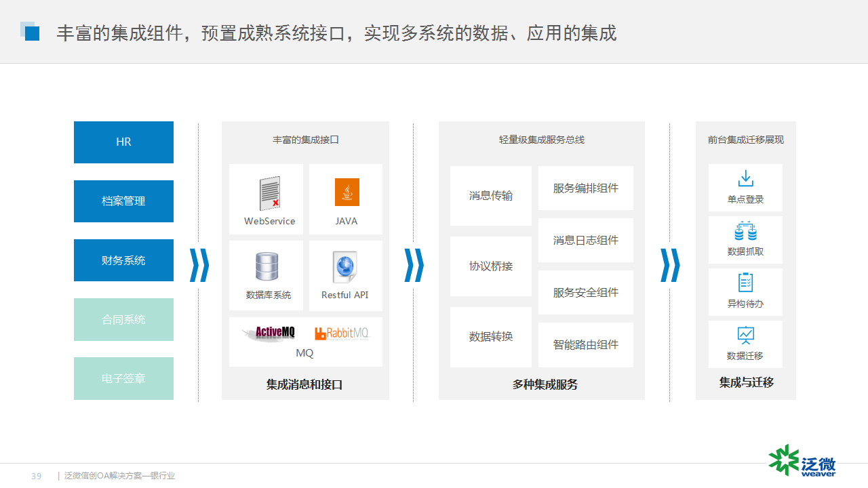Click the double chevron after 财务系统
Screen dimensions: 868x488
pyautogui.click(x=199, y=265)
